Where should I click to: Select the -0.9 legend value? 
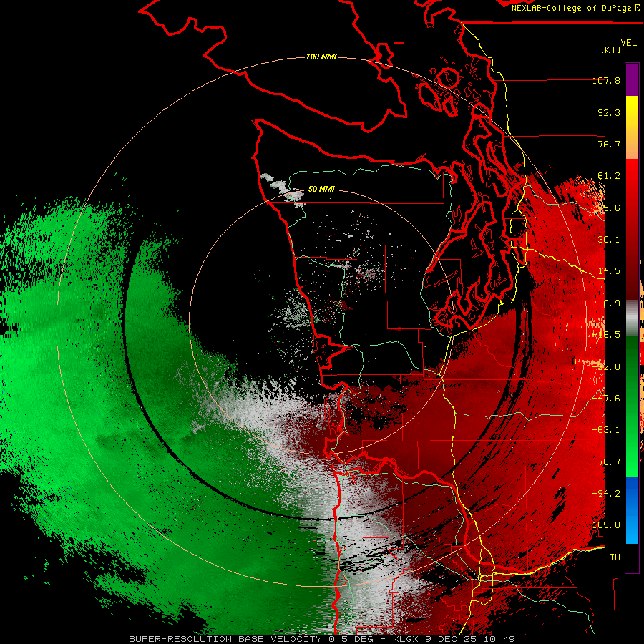tap(609, 303)
